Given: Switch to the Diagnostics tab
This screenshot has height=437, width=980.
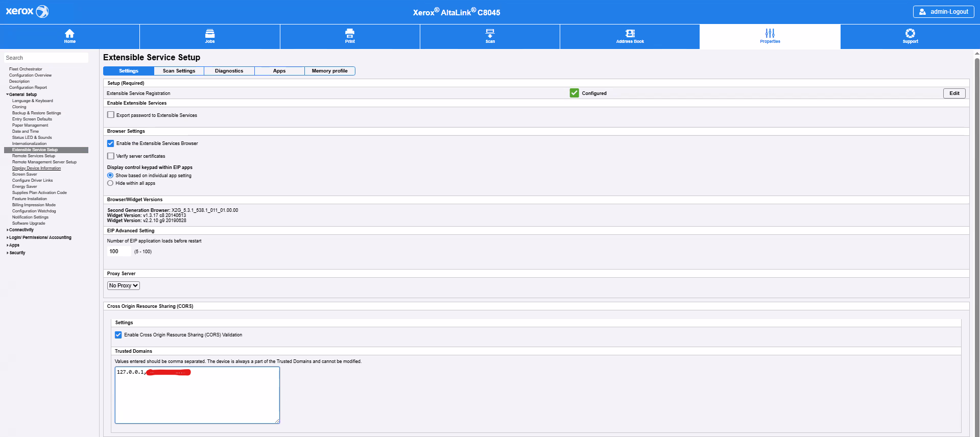Looking at the screenshot, I should click(x=229, y=71).
